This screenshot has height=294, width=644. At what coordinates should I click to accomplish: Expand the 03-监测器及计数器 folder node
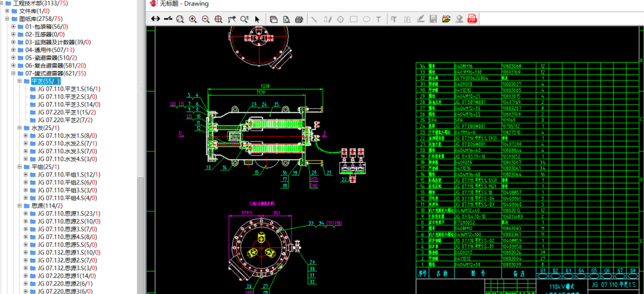[x=14, y=42]
